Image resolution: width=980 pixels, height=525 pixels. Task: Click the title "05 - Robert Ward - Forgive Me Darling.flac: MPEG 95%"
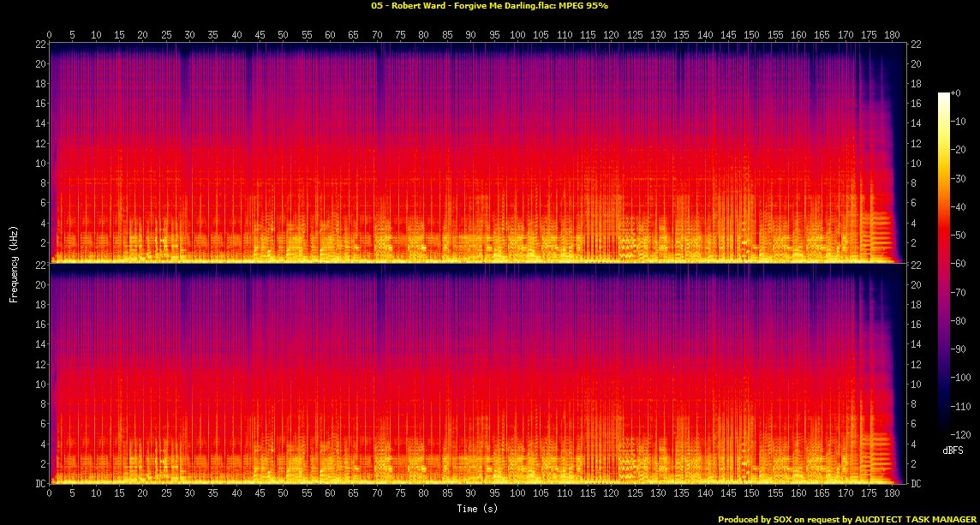pyautogui.click(x=489, y=6)
